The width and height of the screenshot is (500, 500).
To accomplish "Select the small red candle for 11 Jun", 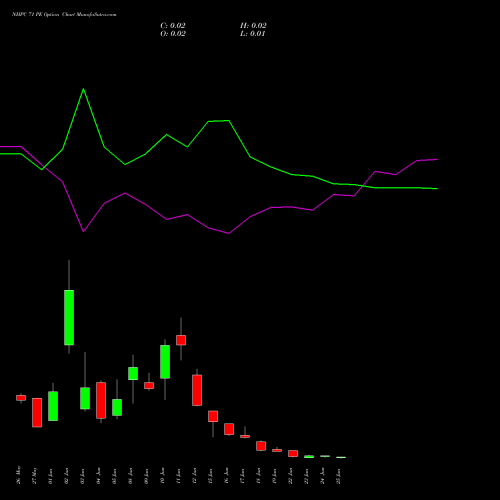I will [x=181, y=340].
